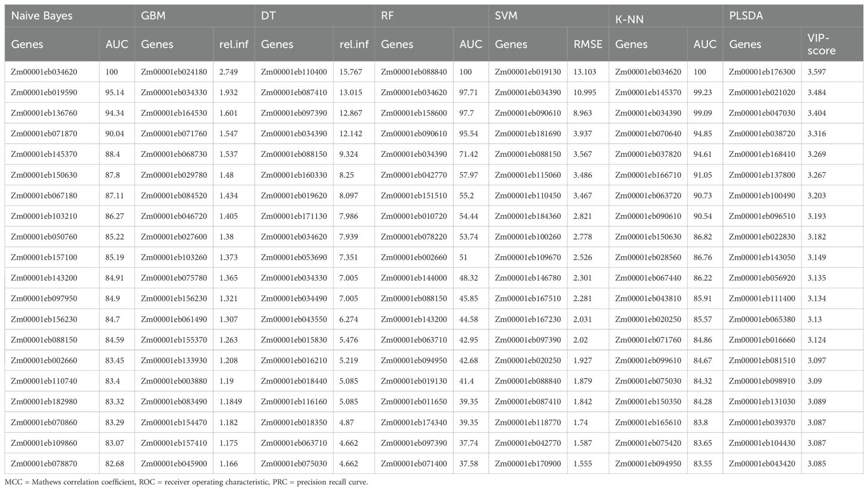The width and height of the screenshot is (868, 491).
Task: Click the Naive Bayes column group header
Action: tap(70, 16)
